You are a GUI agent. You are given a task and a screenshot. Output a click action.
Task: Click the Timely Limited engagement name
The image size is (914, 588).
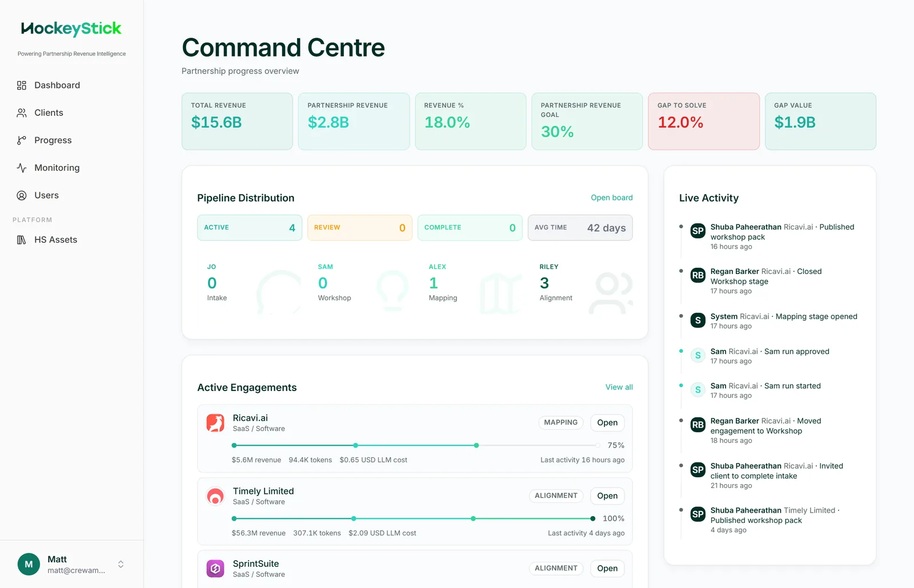click(x=263, y=491)
